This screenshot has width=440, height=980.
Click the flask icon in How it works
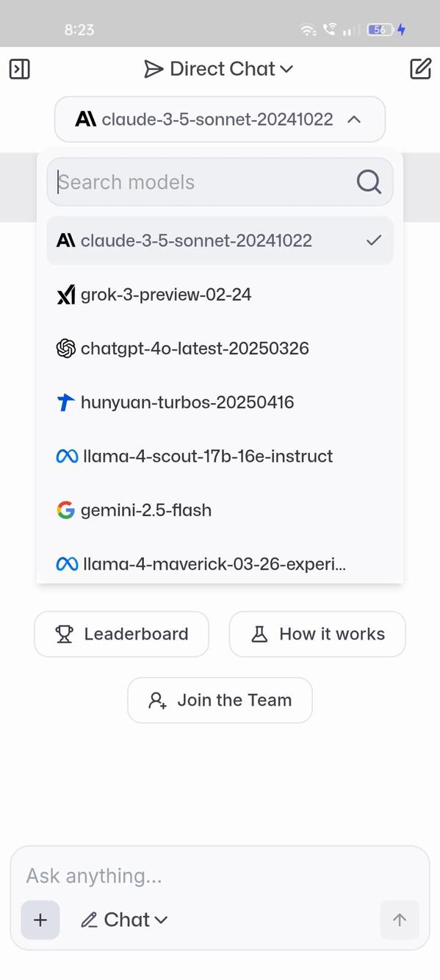pos(259,634)
